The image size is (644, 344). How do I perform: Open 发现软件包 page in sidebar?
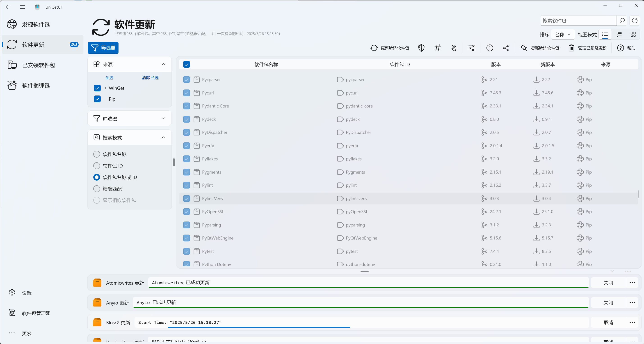pyautogui.click(x=36, y=24)
